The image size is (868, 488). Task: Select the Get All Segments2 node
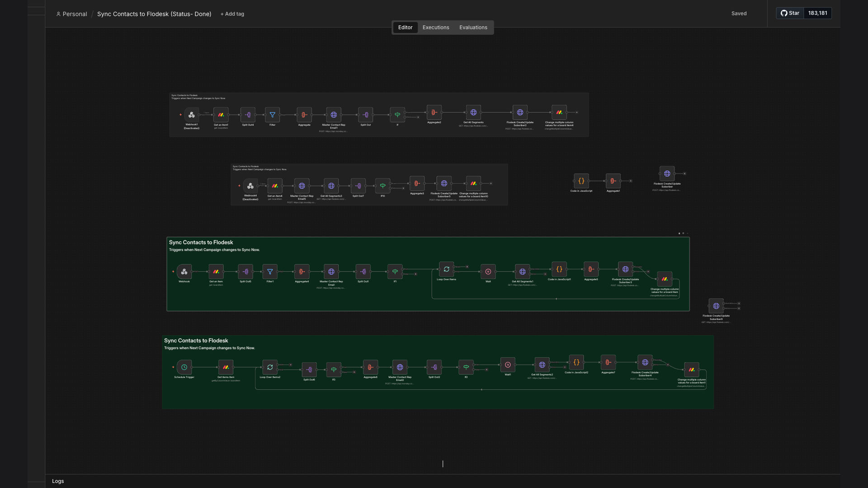[x=542, y=365]
